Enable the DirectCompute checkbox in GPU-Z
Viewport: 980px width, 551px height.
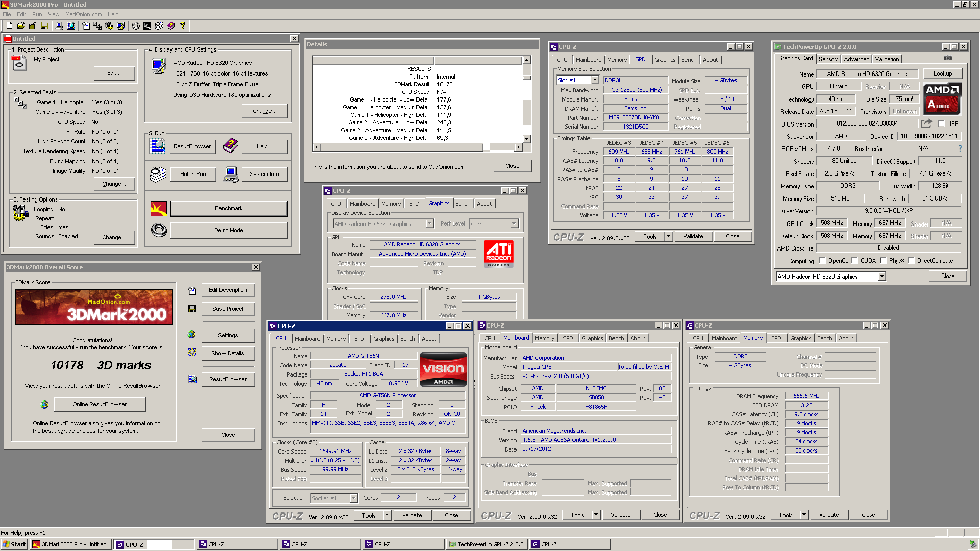point(911,261)
